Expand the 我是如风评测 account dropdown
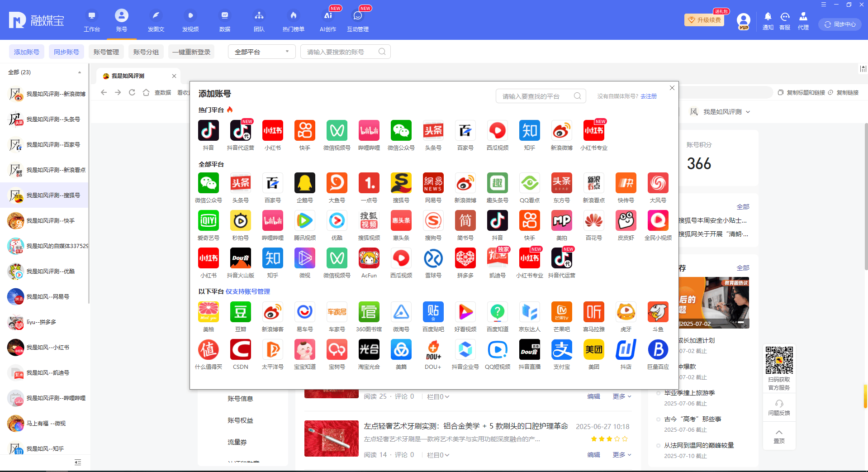 [748, 112]
